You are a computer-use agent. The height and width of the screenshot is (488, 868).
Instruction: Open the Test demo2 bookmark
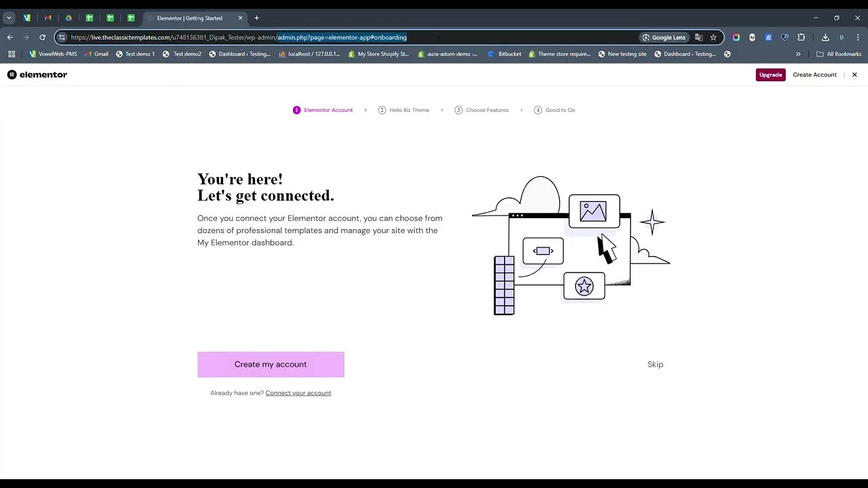coord(182,54)
